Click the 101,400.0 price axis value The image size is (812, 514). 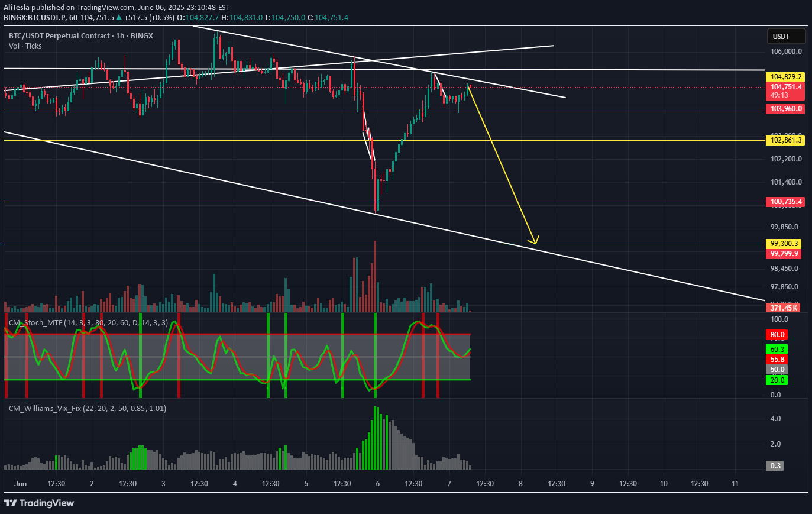pyautogui.click(x=786, y=182)
